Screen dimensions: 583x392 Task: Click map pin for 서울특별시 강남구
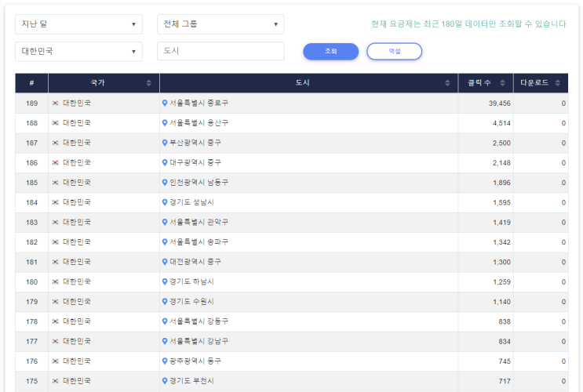[165, 342]
